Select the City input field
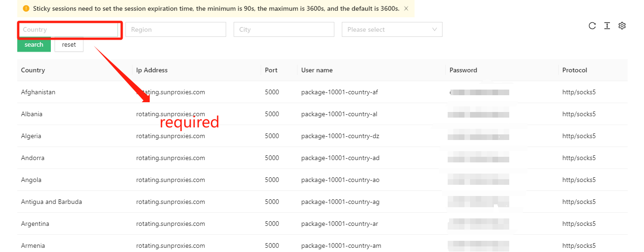The image size is (644, 252). [284, 29]
